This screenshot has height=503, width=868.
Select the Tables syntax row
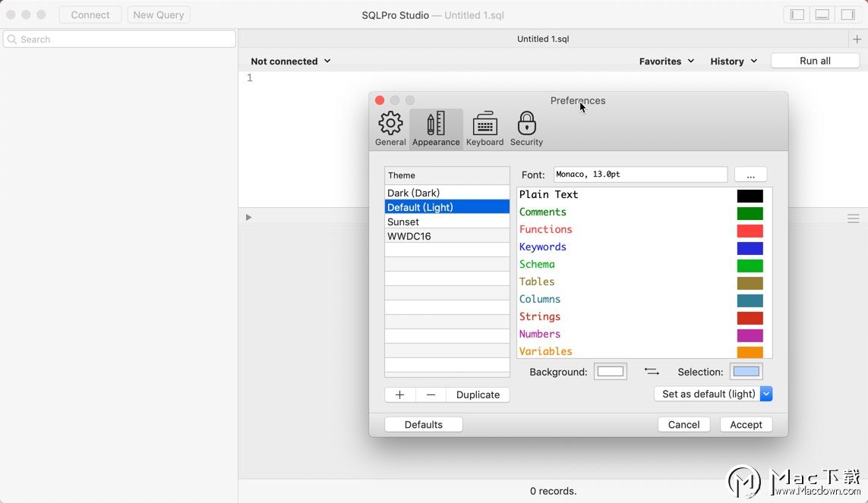(x=644, y=282)
